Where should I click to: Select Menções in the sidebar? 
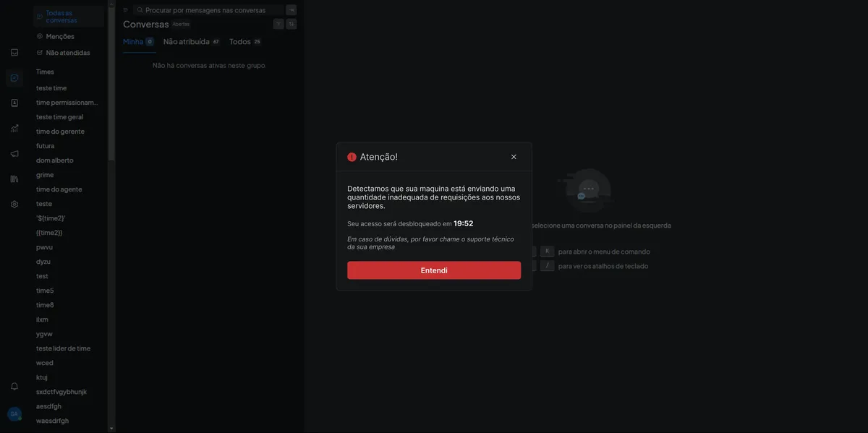[x=60, y=36]
